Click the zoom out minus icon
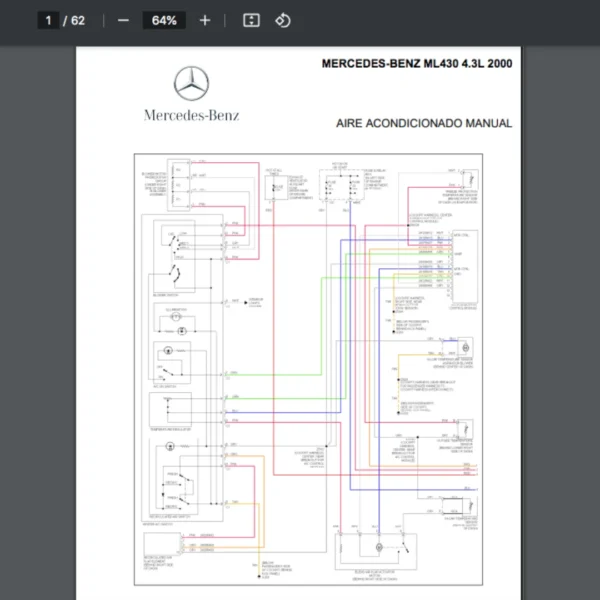The width and height of the screenshot is (600, 600). [123, 20]
